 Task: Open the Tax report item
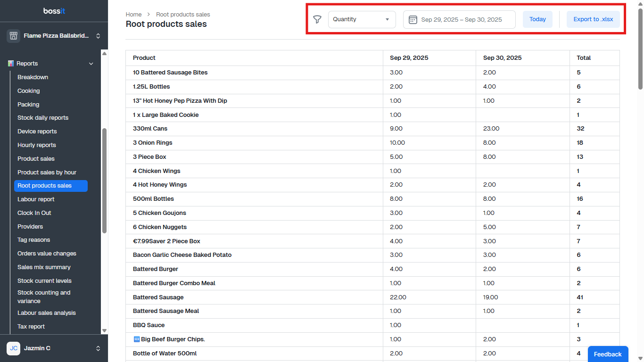[x=31, y=327]
